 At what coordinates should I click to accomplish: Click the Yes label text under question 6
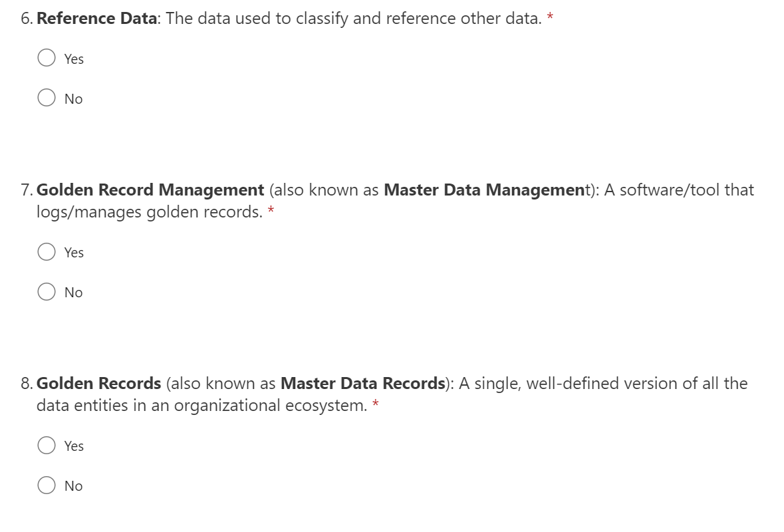coord(74,59)
